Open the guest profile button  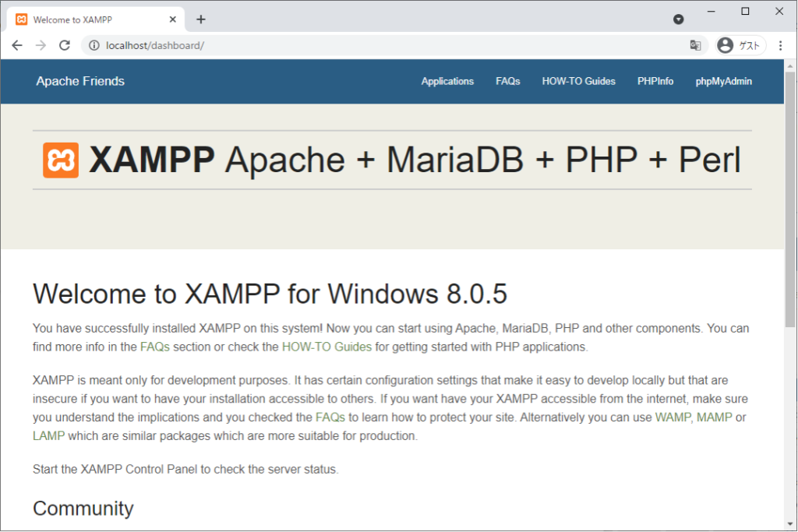740,45
